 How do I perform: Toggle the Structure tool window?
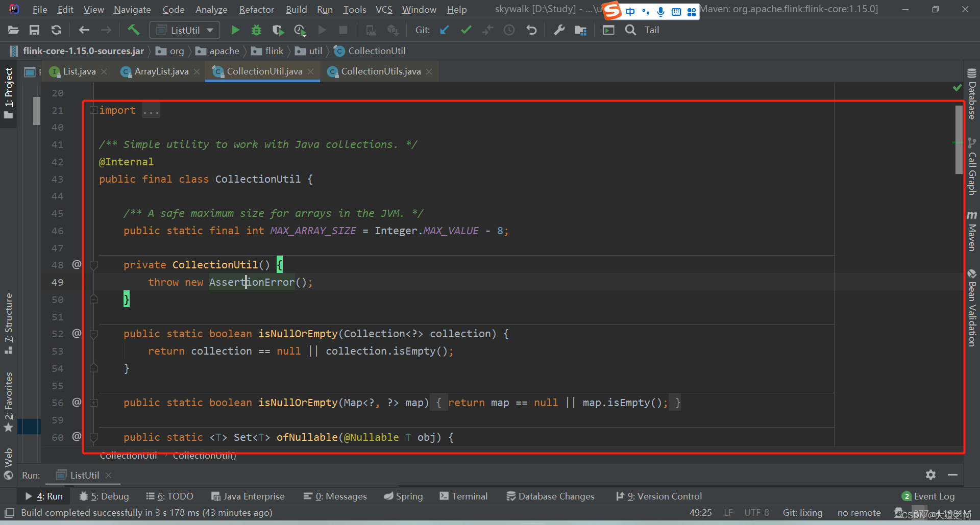pyautogui.click(x=8, y=323)
